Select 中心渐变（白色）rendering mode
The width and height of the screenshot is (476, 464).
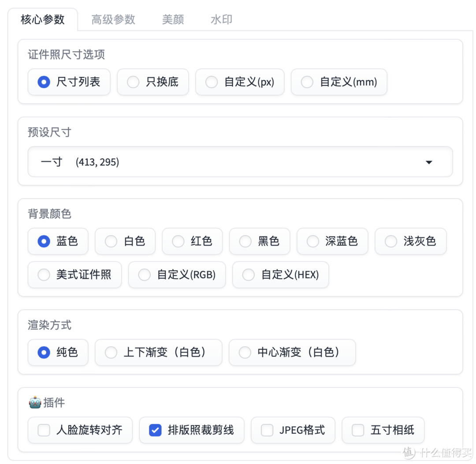tap(292, 352)
